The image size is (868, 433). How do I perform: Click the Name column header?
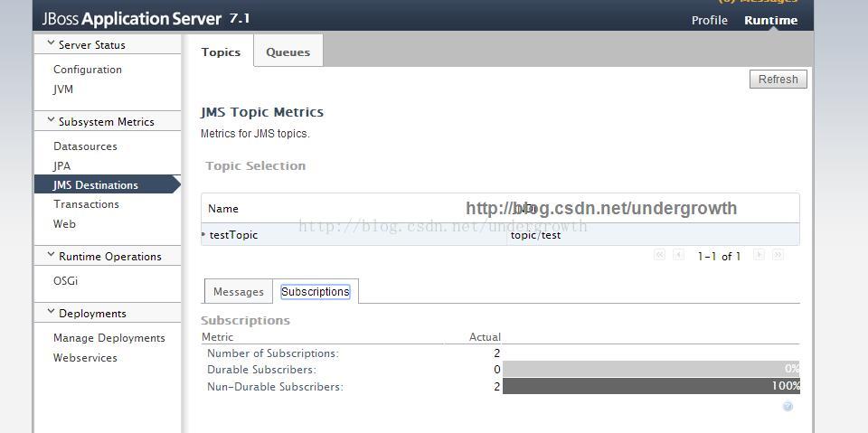click(223, 209)
